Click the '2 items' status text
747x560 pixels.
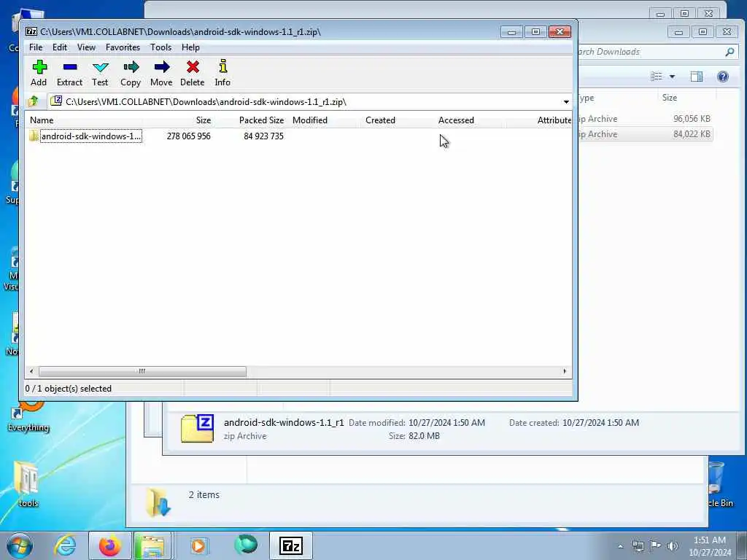click(x=204, y=495)
